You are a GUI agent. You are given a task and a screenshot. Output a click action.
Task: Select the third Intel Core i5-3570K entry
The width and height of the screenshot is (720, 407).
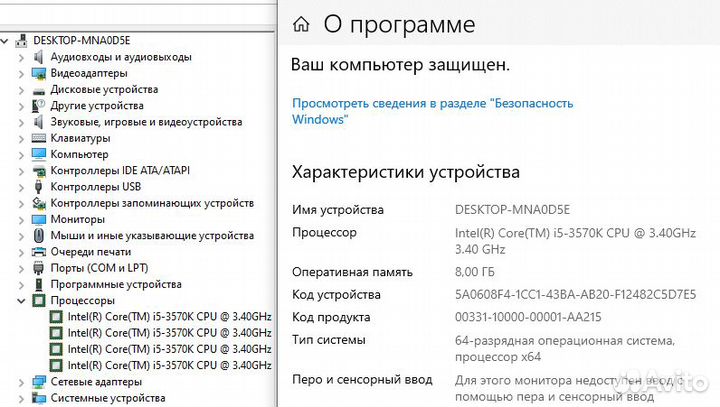pyautogui.click(x=169, y=349)
